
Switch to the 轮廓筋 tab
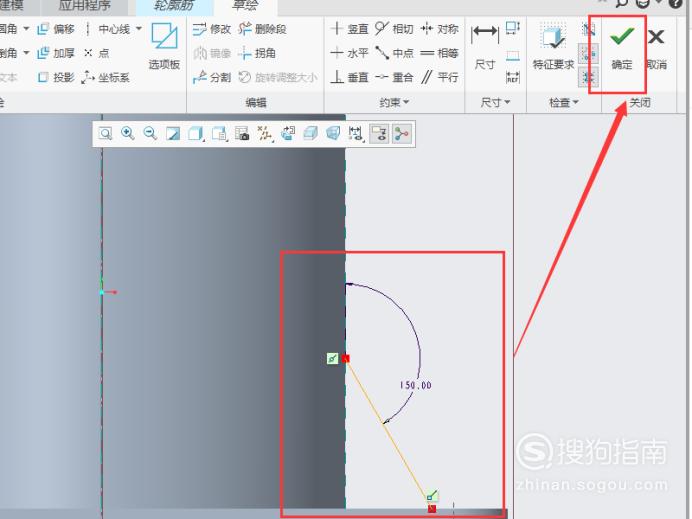[x=174, y=6]
